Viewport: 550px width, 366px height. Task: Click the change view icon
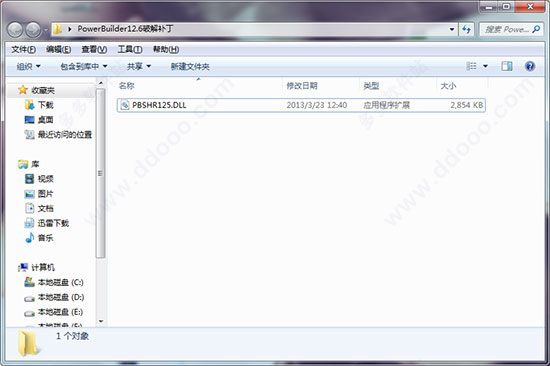tap(471, 66)
